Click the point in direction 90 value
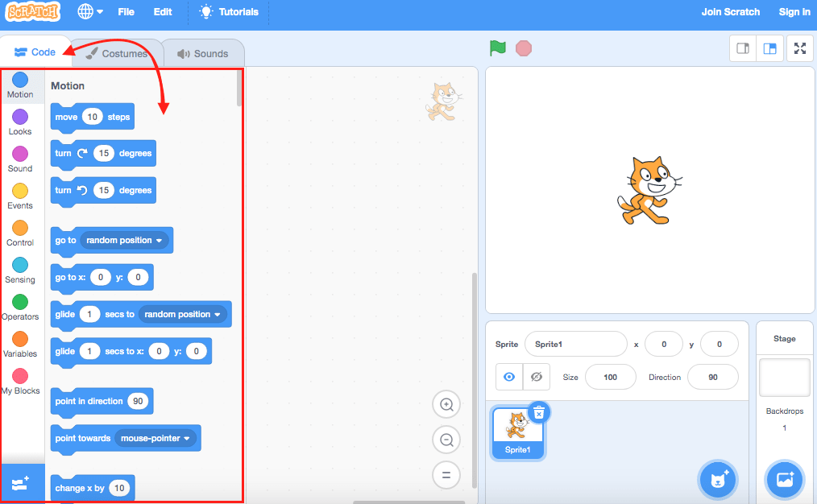Viewport: 817px width, 504px height. click(x=138, y=401)
